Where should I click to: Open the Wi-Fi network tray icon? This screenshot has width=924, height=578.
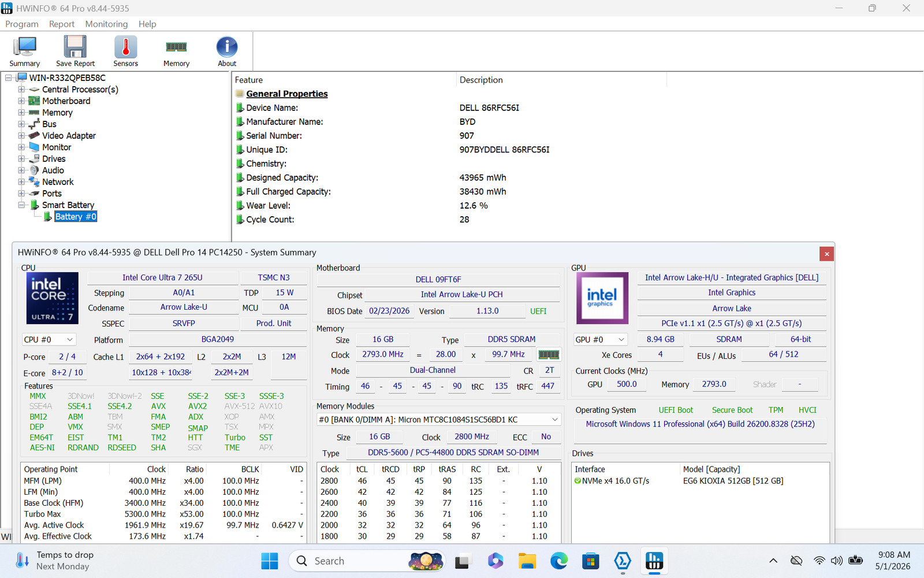coord(819,561)
